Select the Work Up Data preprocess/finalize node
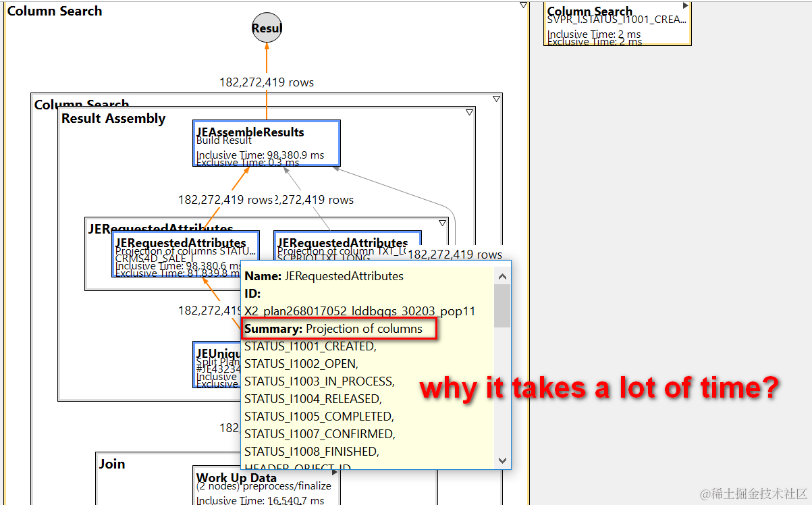 click(267, 485)
